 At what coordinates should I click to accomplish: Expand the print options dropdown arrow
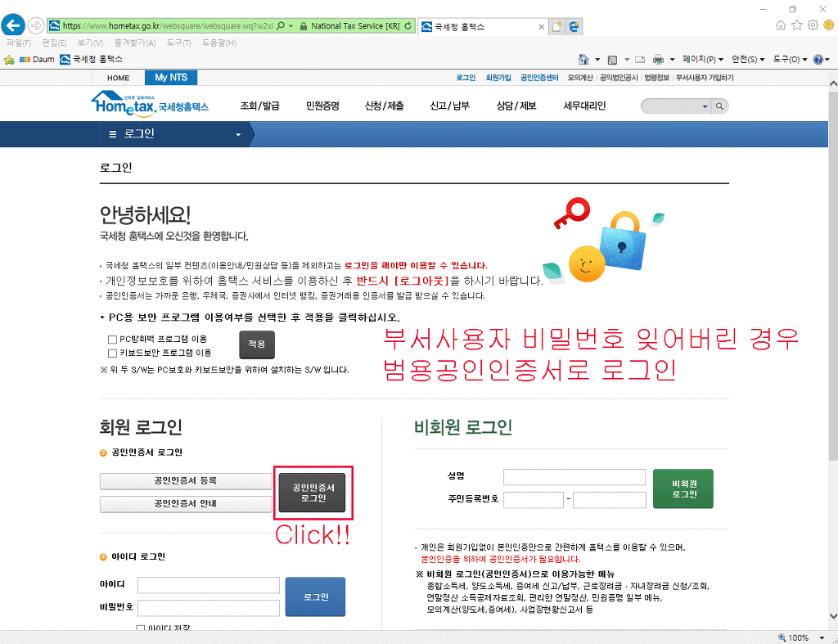click(x=673, y=59)
